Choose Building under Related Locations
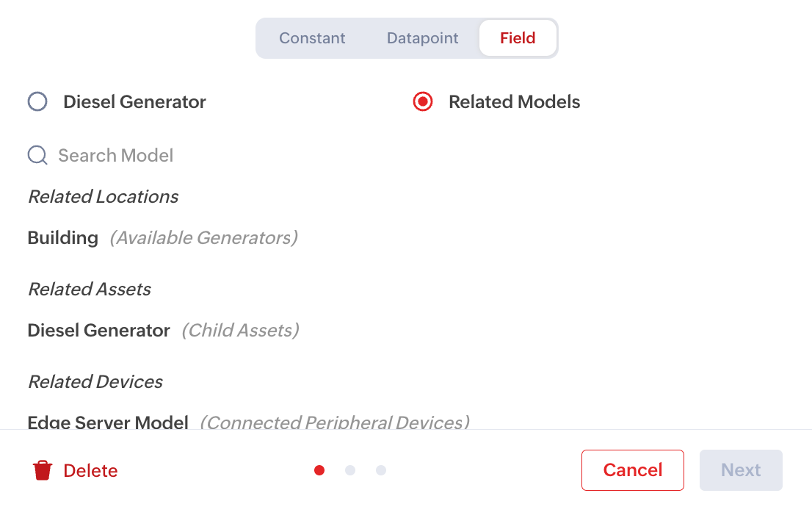The image size is (812, 507). (x=63, y=238)
